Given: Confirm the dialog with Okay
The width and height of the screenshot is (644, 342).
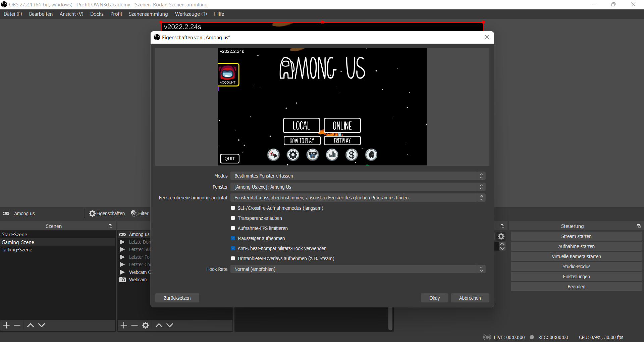Looking at the screenshot, I should pyautogui.click(x=434, y=298).
